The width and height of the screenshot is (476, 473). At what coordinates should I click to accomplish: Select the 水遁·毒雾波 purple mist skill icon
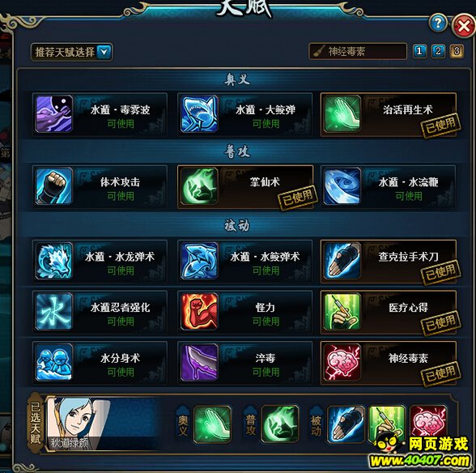(54, 114)
